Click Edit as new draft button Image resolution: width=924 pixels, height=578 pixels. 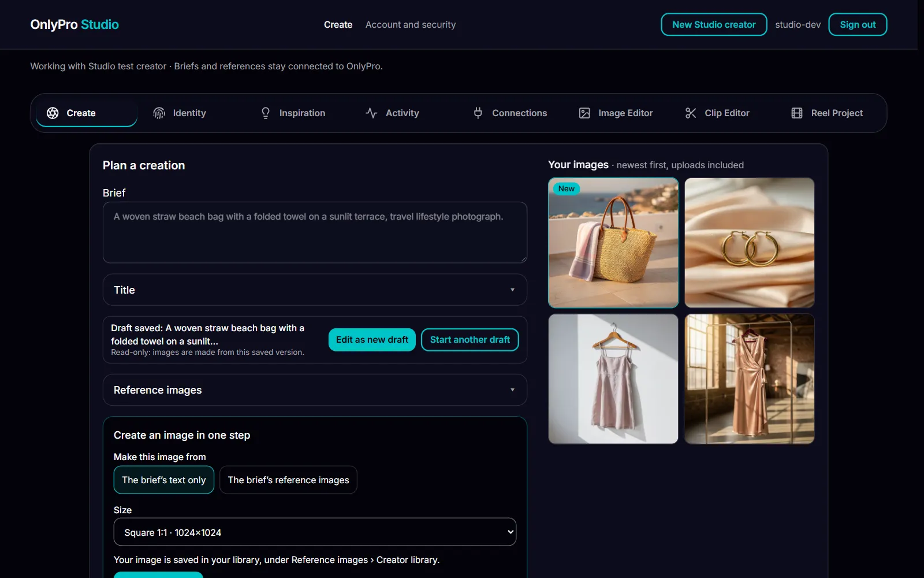pos(372,340)
